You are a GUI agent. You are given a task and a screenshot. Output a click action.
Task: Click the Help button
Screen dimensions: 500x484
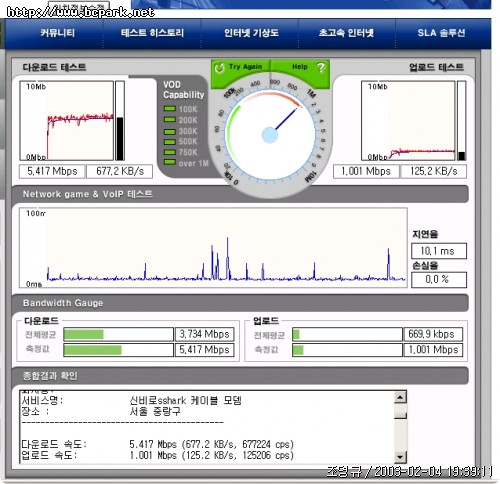point(300,68)
